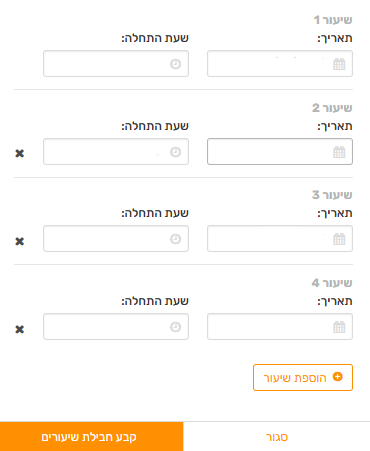
Task: Delete lesson 4 using the X icon
Action: coord(20,329)
